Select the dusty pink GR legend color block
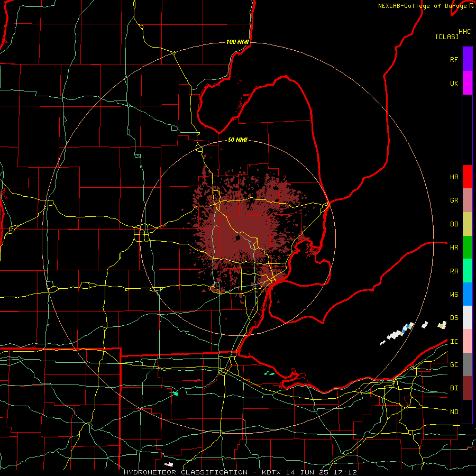 467,200
